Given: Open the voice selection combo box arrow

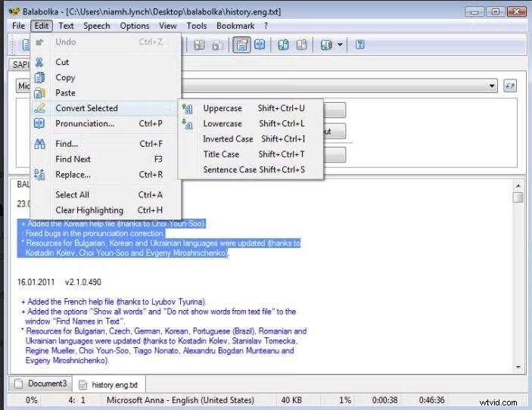Looking at the screenshot, I should pyautogui.click(x=493, y=86).
